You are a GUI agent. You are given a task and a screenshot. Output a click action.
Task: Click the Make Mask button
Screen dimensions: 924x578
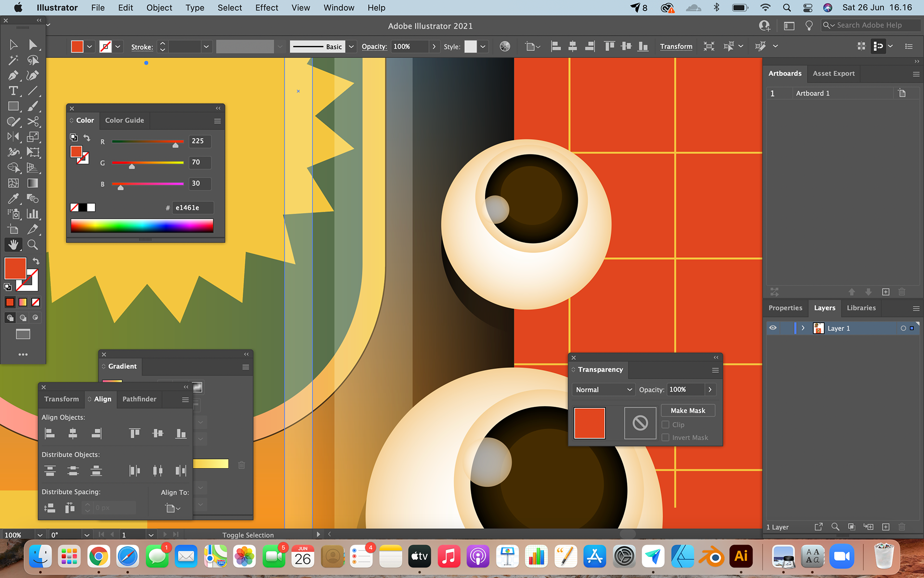tap(688, 410)
